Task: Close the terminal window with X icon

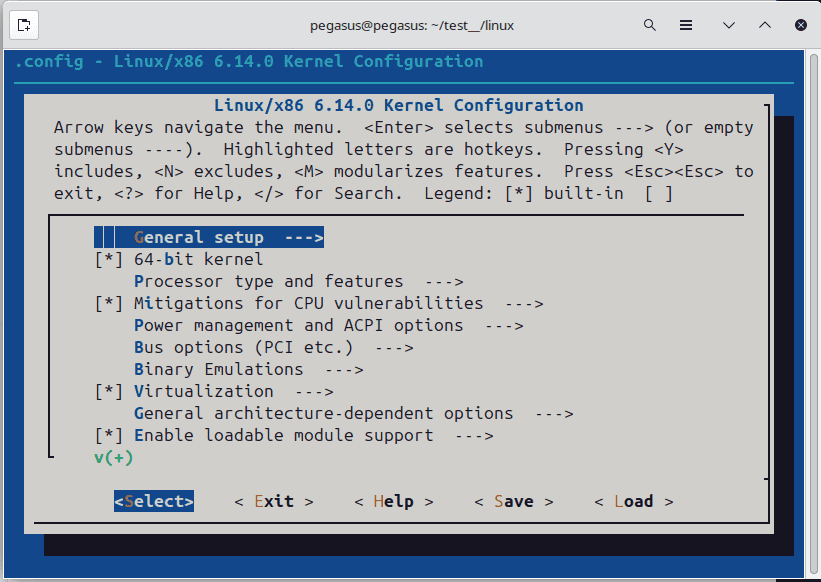Action: (799, 25)
